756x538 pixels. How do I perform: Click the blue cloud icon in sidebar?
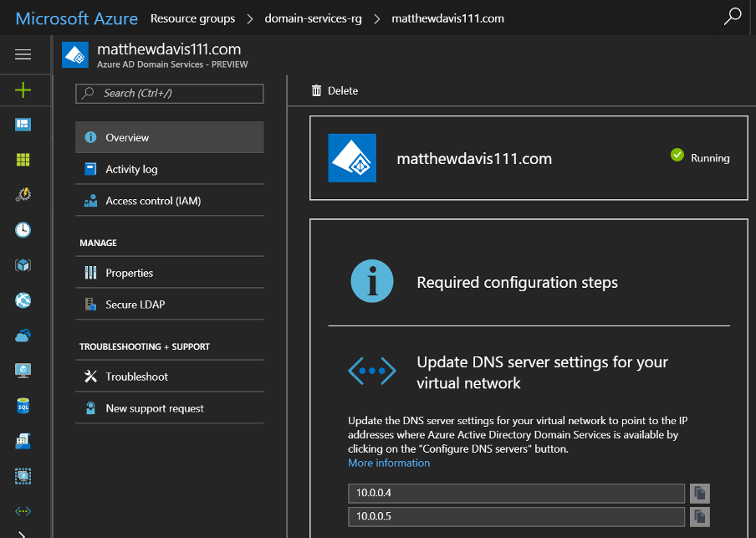tap(23, 336)
